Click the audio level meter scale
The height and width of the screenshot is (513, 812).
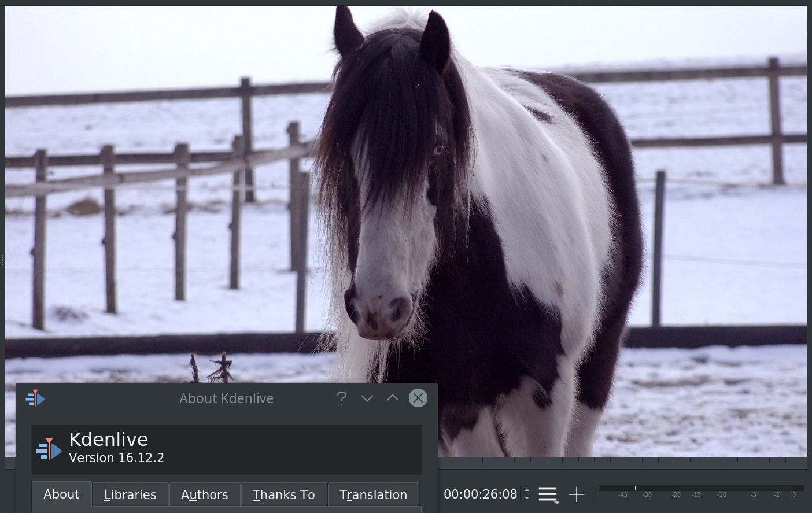[700, 488]
